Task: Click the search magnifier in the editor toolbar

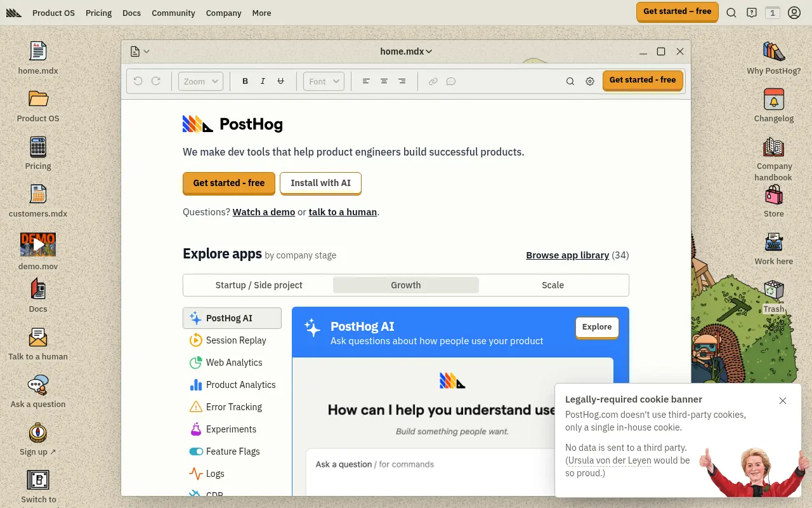Action: pos(570,81)
